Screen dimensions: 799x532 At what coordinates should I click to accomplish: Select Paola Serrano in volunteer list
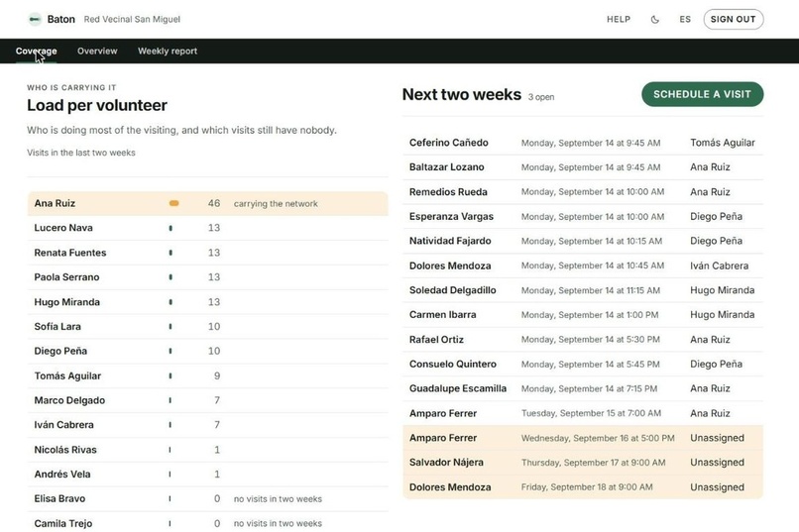click(x=207, y=277)
